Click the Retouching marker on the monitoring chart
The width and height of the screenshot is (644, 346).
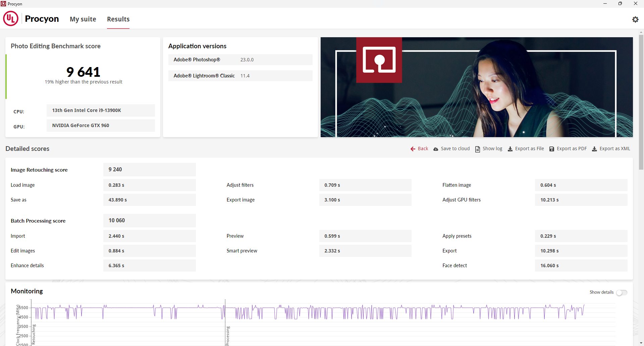[33, 335]
